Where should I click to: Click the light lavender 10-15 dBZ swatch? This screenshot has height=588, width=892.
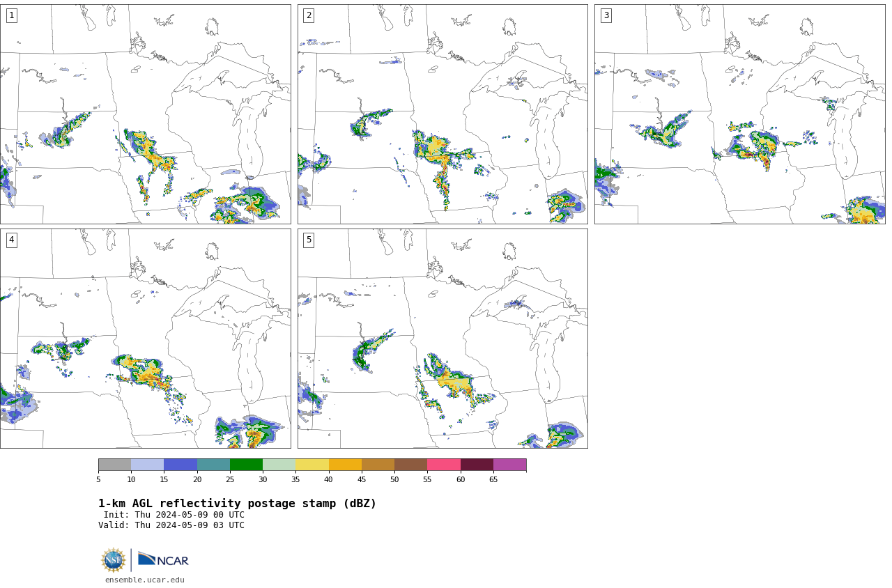click(x=147, y=465)
